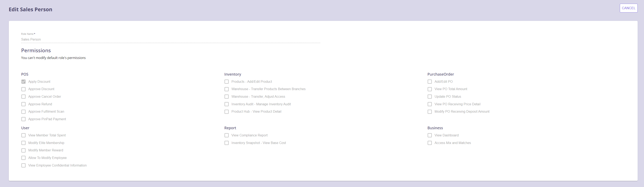Screen dimensions: 644x187
Task: Check Approve PinPad Payment checkbox
Action: click(x=24, y=119)
